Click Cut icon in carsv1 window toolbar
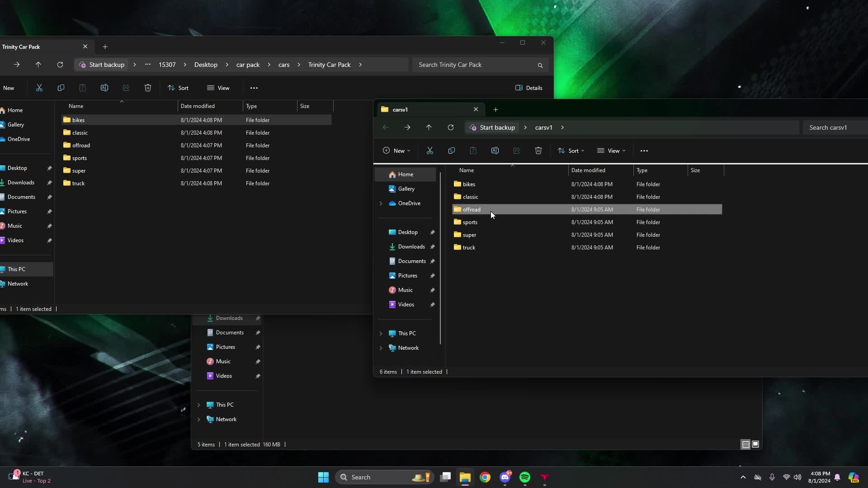The width and height of the screenshot is (868, 488). coord(429,151)
